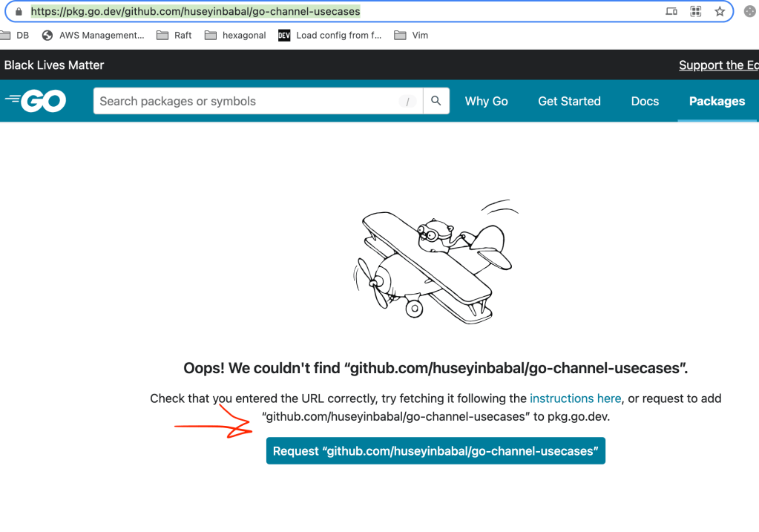Open the AWS Management bookmark
This screenshot has height=532, width=759.
tap(93, 35)
